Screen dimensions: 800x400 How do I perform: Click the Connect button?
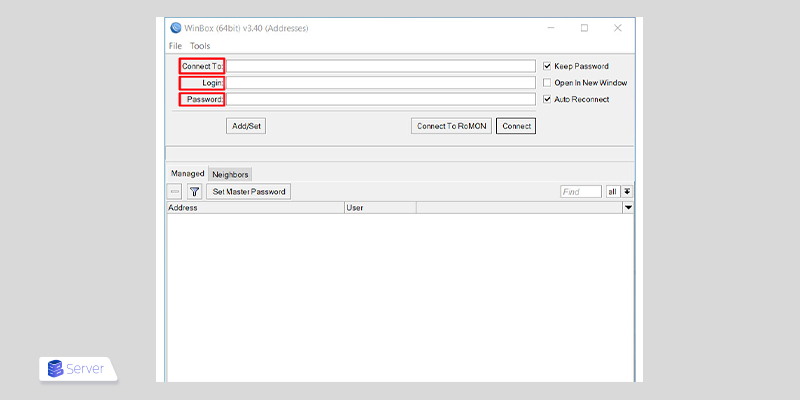(x=516, y=126)
